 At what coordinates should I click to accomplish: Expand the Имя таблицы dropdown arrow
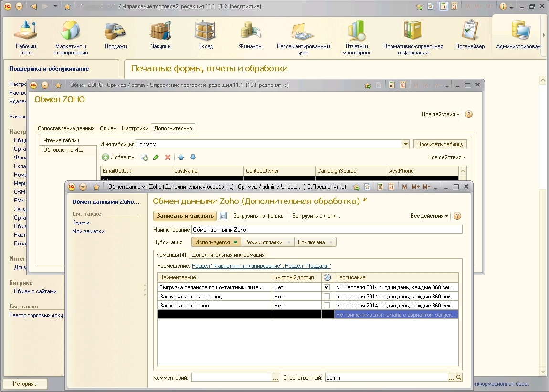click(405, 144)
